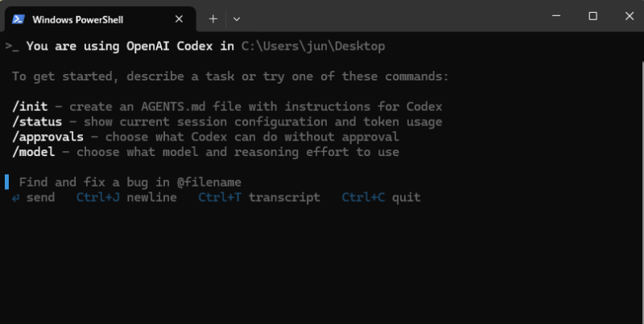This screenshot has width=644, height=324.
Task: Click the Ctrl+J newline hint
Action: coord(126,198)
